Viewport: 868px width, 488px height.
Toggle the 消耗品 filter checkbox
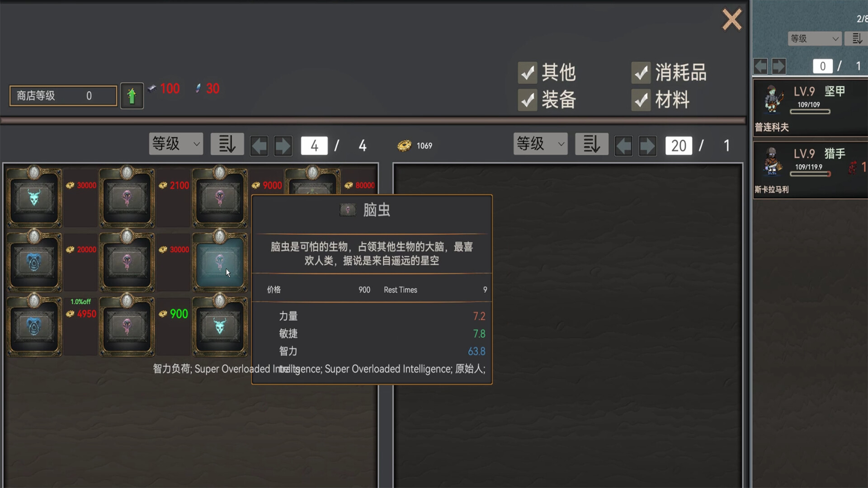[641, 73]
